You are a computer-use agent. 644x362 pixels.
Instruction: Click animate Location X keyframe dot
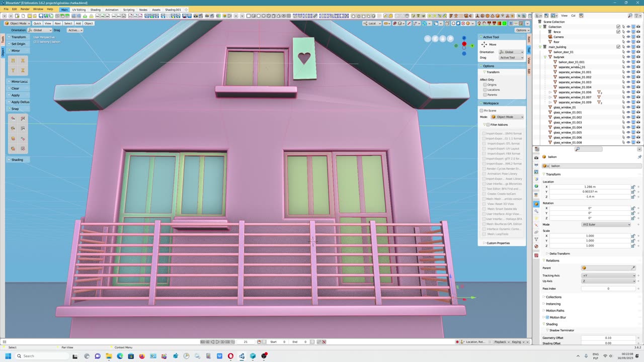[638, 187]
